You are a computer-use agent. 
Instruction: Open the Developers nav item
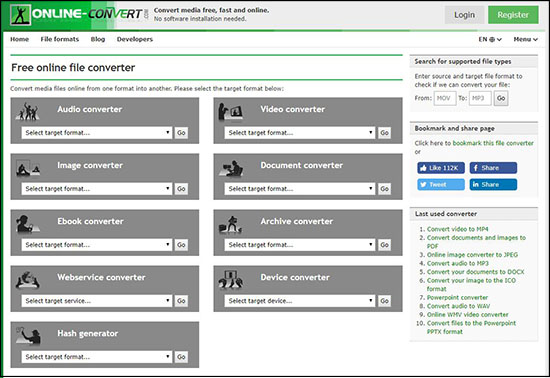(x=135, y=39)
